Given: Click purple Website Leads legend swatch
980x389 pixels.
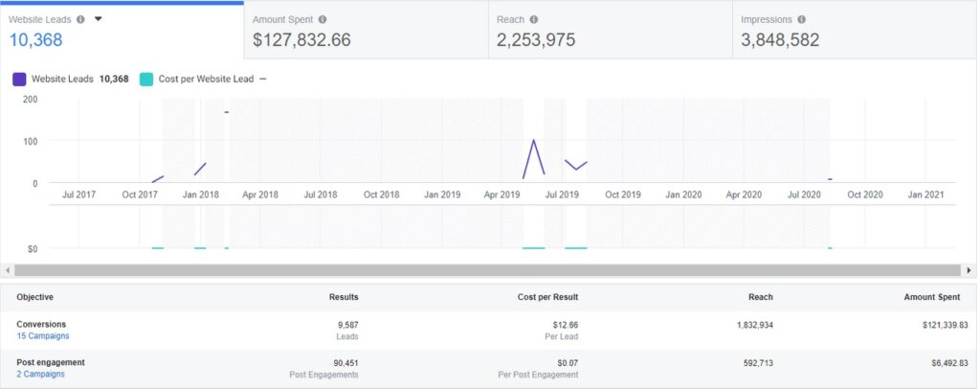Looking at the screenshot, I should click(x=19, y=80).
